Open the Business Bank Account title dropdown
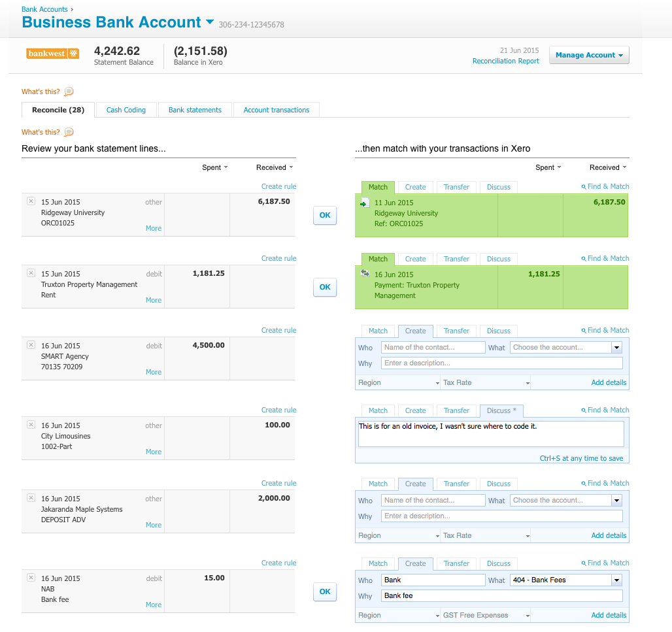Viewport: 672px width, 632px height. point(210,22)
